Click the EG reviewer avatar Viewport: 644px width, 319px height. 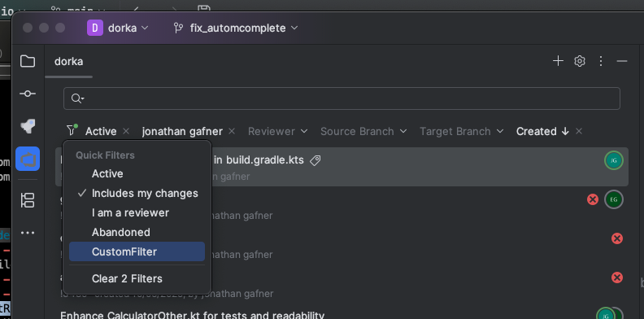click(614, 200)
